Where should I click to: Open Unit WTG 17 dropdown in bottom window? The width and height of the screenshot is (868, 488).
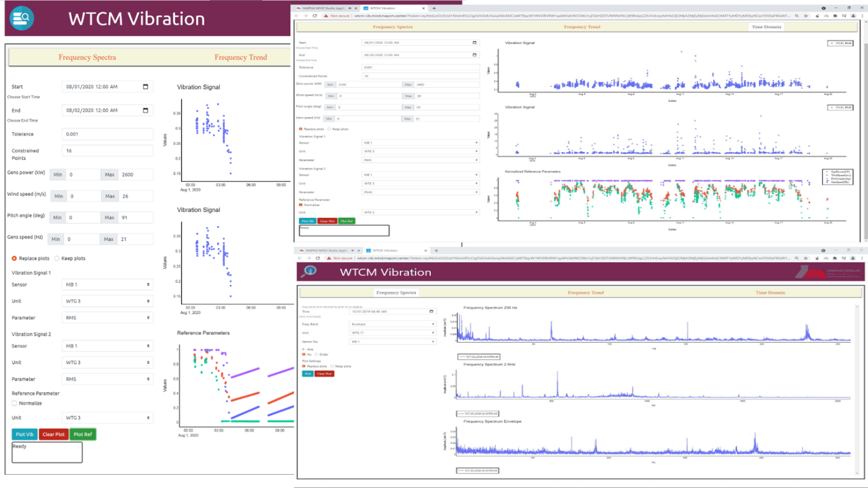[x=392, y=332]
